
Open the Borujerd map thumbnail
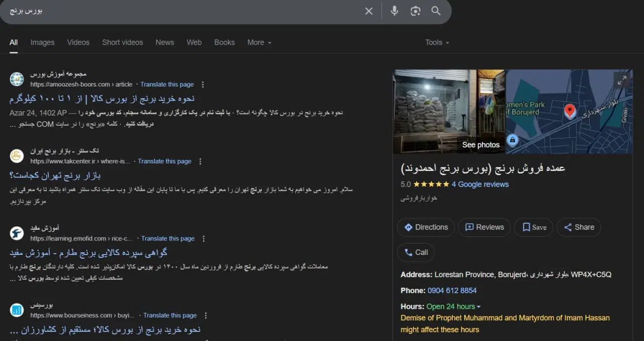pyautogui.click(x=569, y=112)
